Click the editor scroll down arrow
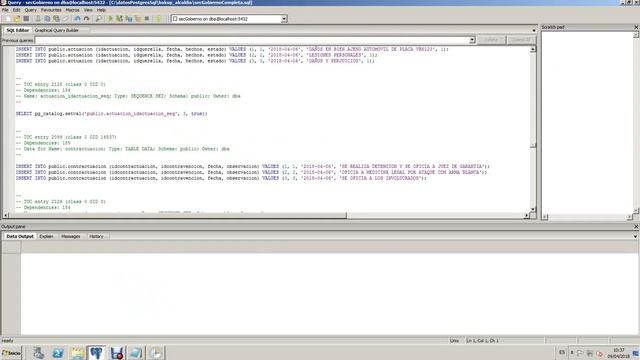This screenshot has width=640, height=360. [x=533, y=209]
